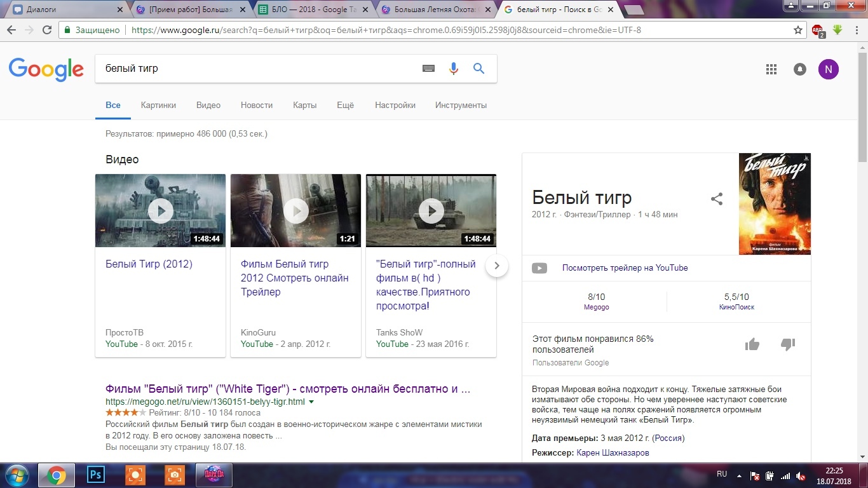868x488 pixels.
Task: Open a new browser tab
Action: coord(634,10)
